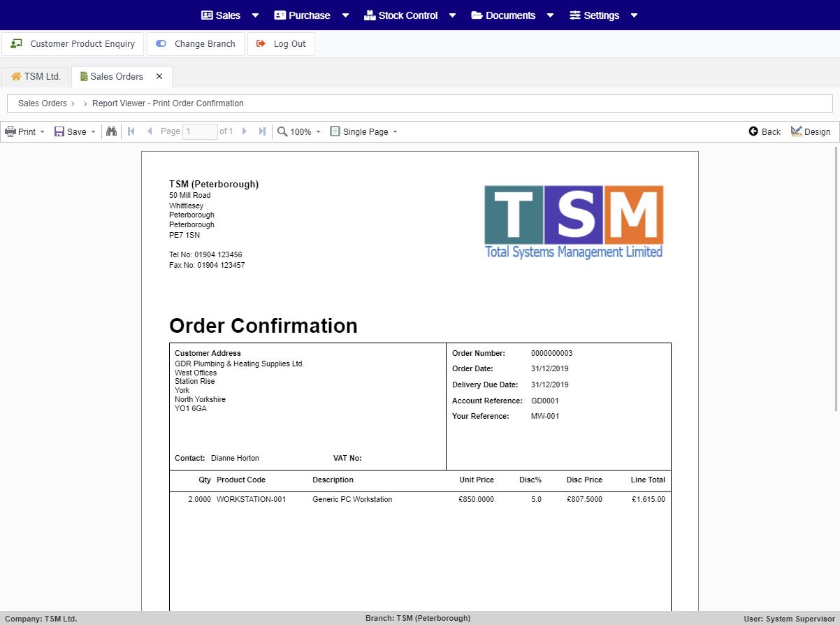Open the Purchase menu
This screenshot has width=840, height=625.
pyautogui.click(x=302, y=15)
